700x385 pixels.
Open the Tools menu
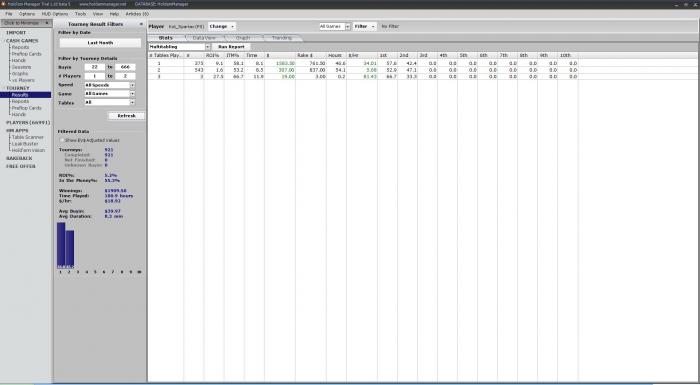[80, 14]
